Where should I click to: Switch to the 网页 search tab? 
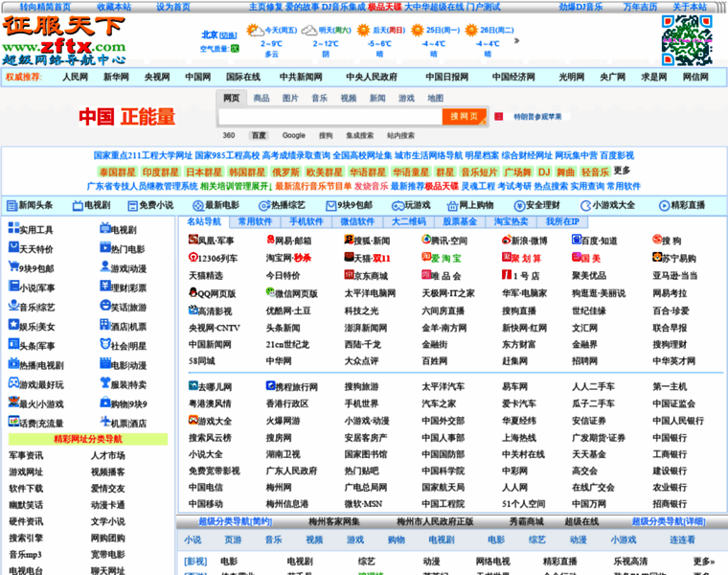pyautogui.click(x=231, y=98)
